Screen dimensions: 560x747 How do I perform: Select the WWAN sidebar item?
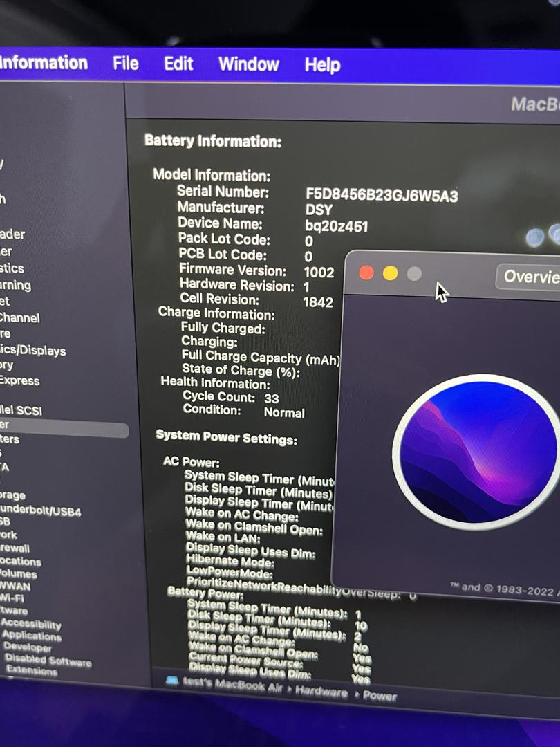[15, 586]
